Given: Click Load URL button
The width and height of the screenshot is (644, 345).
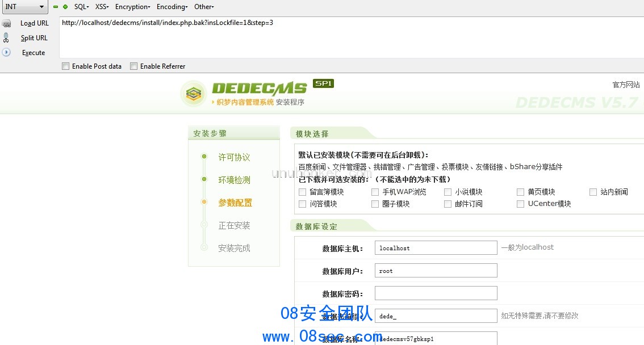Looking at the screenshot, I should [35, 23].
